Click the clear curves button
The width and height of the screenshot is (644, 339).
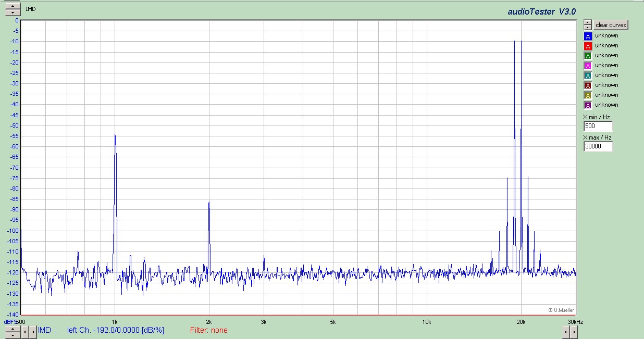pos(611,25)
